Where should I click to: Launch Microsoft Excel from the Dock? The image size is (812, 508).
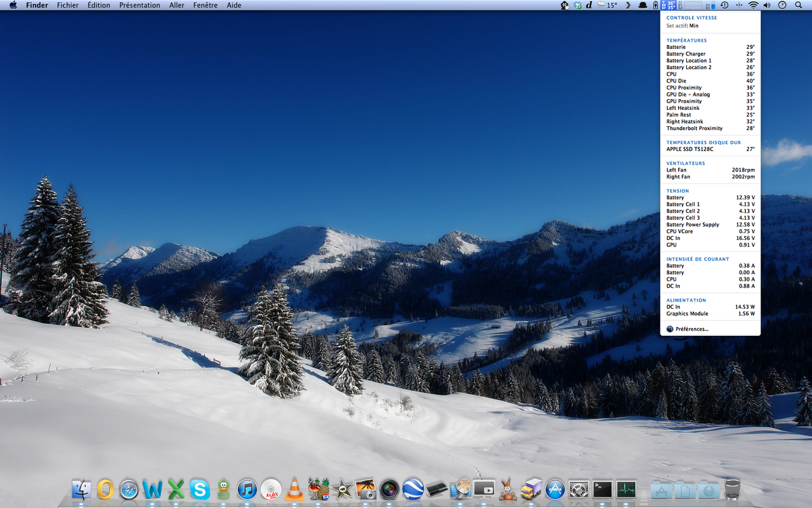(x=176, y=489)
